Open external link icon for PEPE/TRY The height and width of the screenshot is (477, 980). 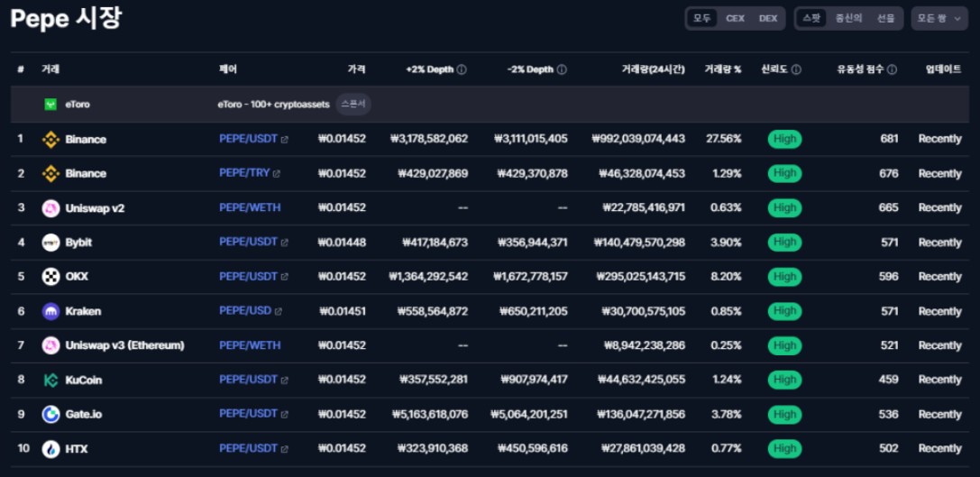[276, 174]
